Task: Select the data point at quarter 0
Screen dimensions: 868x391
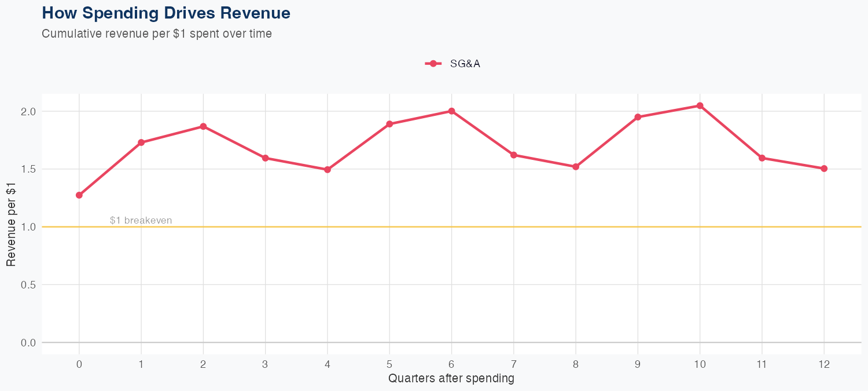Action: tap(79, 195)
